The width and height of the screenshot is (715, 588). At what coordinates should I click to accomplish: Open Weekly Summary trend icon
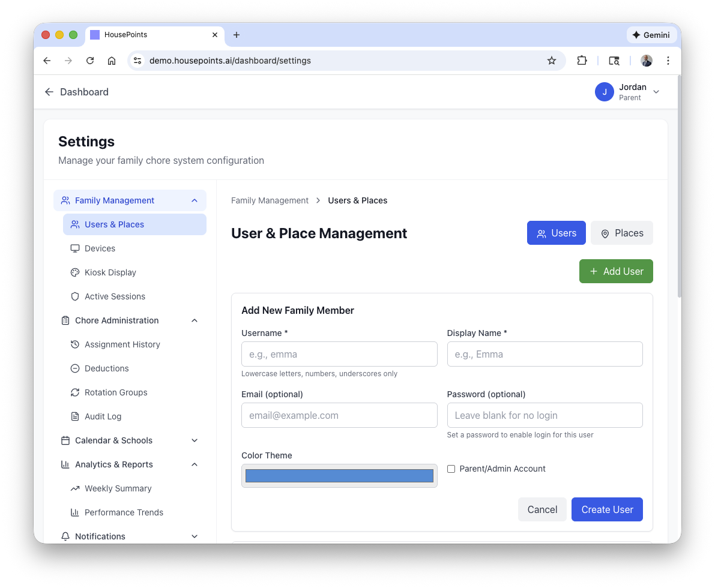point(75,488)
